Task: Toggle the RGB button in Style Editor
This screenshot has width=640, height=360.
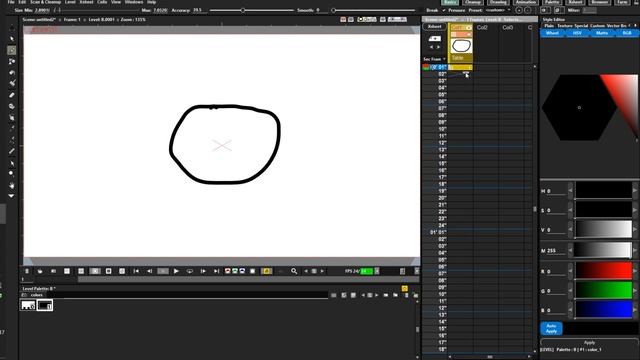Action: coord(627,33)
